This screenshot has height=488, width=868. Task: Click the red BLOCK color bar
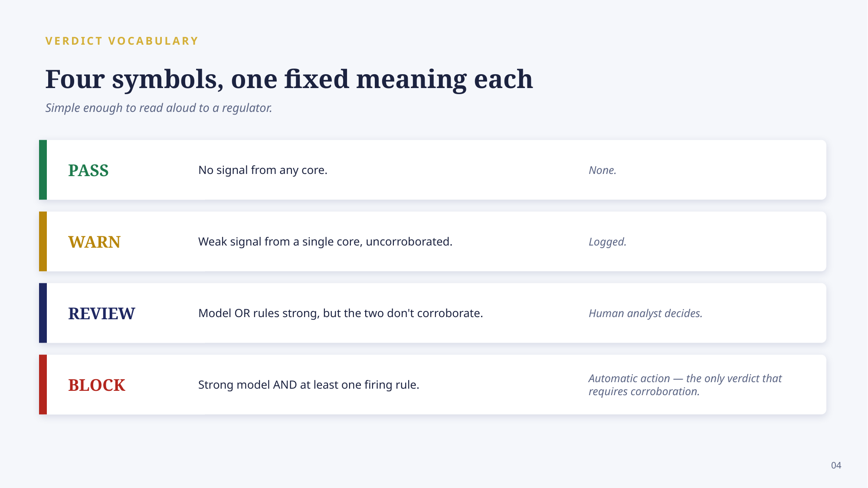pyautogui.click(x=43, y=384)
